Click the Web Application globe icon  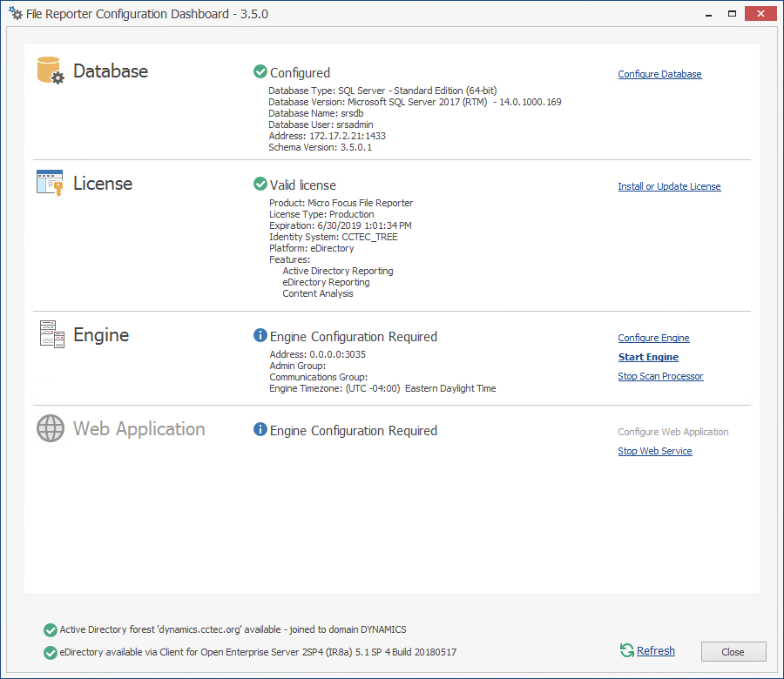[51, 428]
